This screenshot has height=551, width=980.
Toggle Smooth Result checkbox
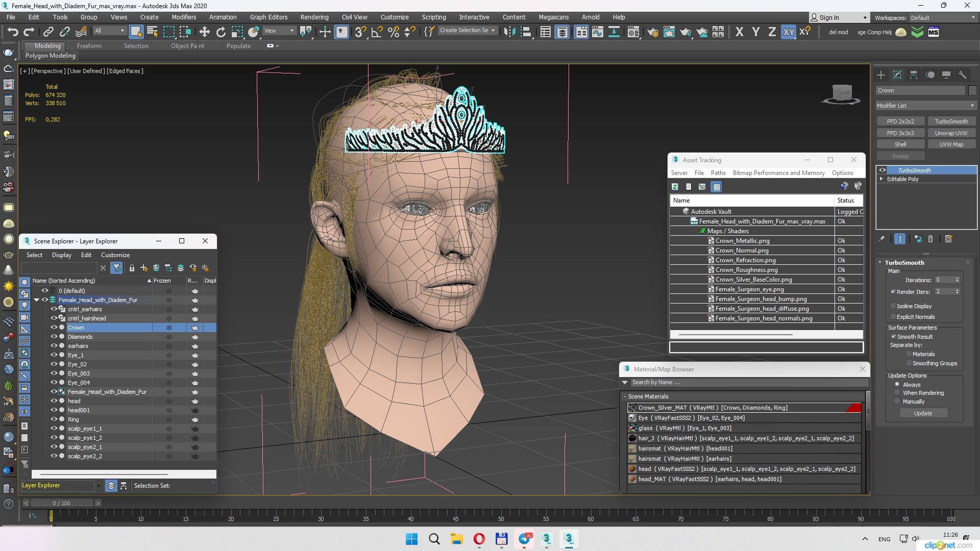point(894,337)
